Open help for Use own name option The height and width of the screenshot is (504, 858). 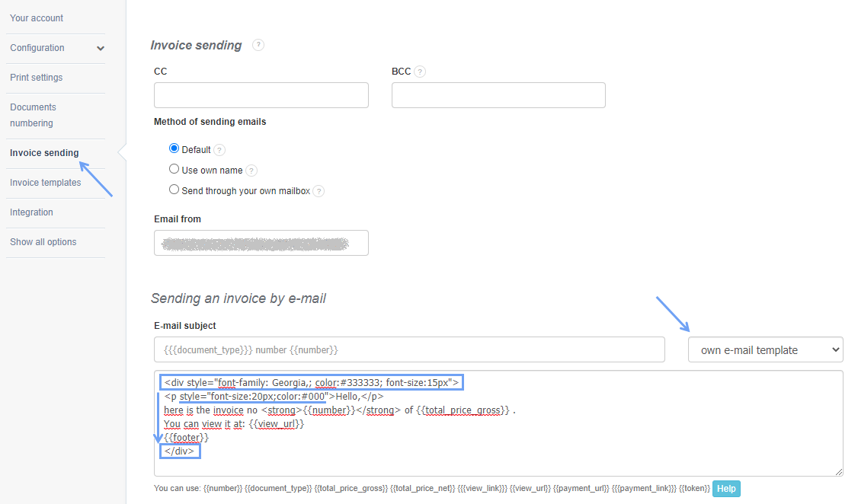(252, 170)
